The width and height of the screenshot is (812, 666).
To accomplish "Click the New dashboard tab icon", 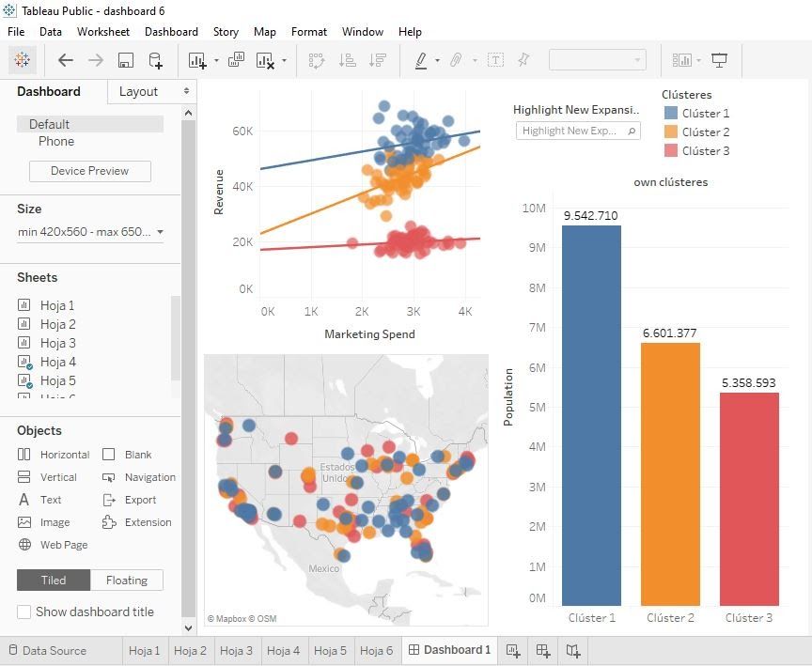I will pyautogui.click(x=543, y=650).
